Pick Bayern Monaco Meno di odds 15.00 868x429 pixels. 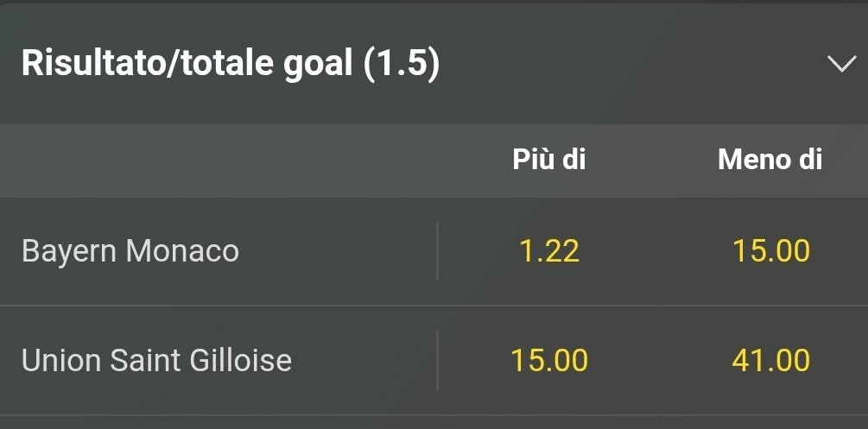pos(770,251)
